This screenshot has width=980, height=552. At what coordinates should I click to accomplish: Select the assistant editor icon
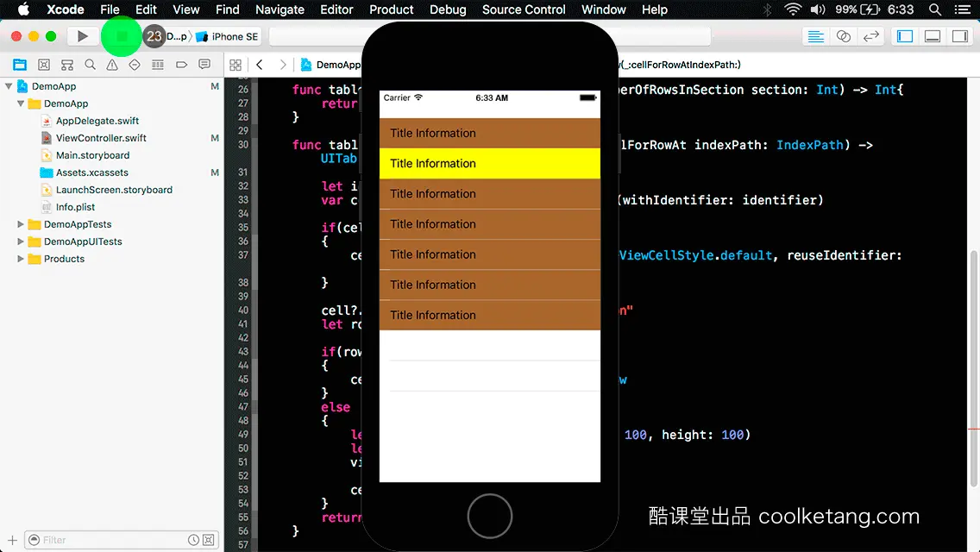(x=843, y=36)
